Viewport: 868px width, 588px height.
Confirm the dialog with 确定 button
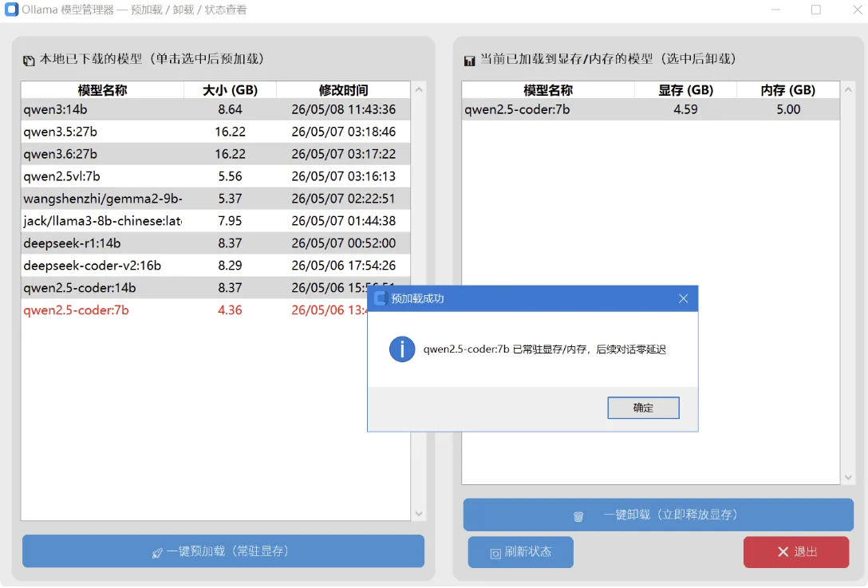[x=643, y=408]
